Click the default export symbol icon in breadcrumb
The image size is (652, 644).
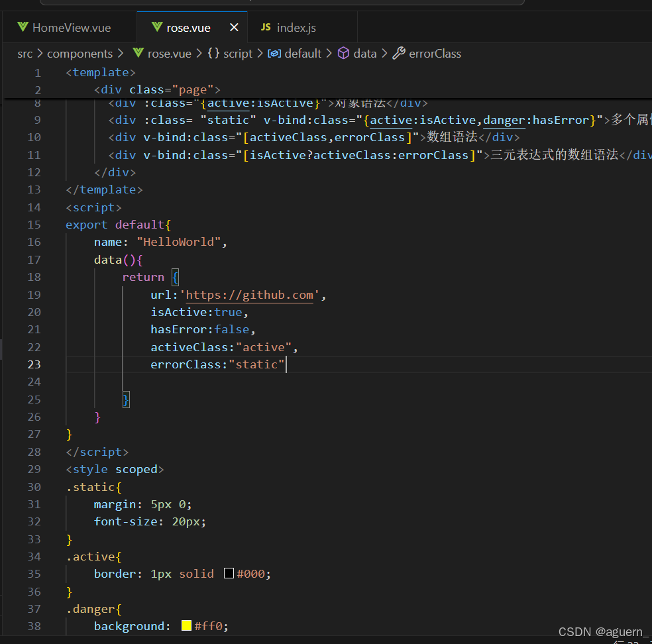[275, 54]
